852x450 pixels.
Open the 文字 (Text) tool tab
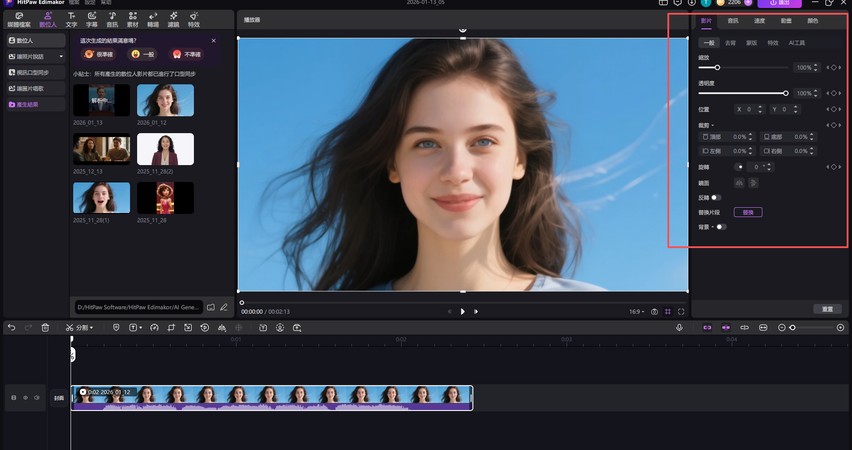[x=71, y=19]
